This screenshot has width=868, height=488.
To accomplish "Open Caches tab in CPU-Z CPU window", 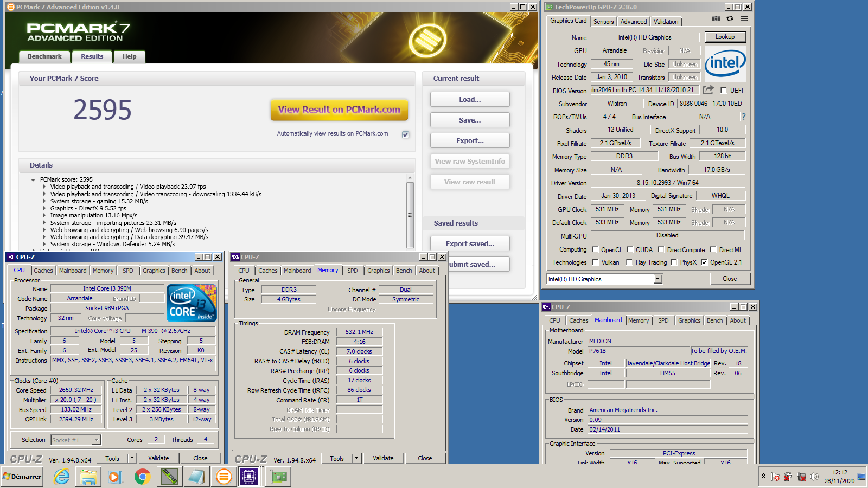I will pos(43,271).
